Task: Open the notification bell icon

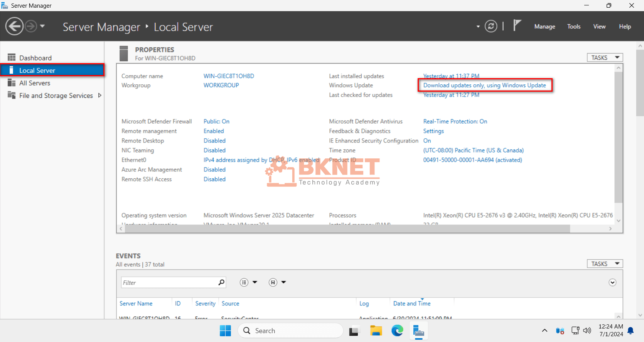Action: point(631,330)
